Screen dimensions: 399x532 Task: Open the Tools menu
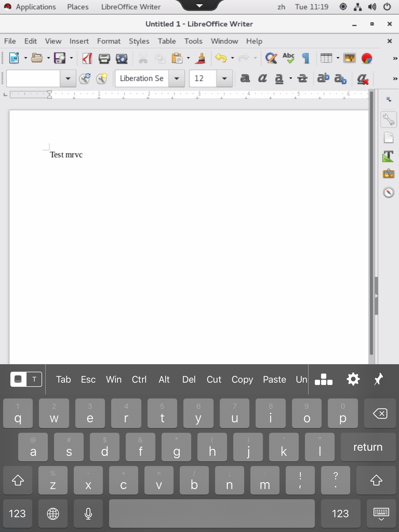[x=193, y=41]
